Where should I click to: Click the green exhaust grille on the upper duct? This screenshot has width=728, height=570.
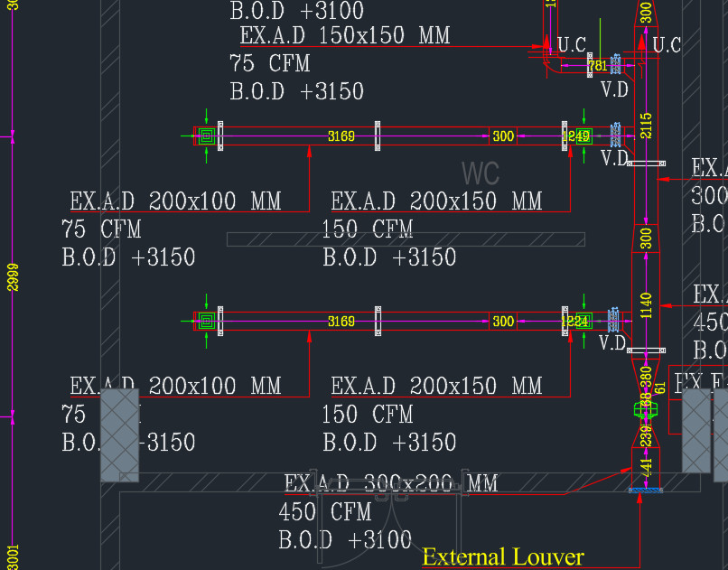pyautogui.click(x=209, y=135)
